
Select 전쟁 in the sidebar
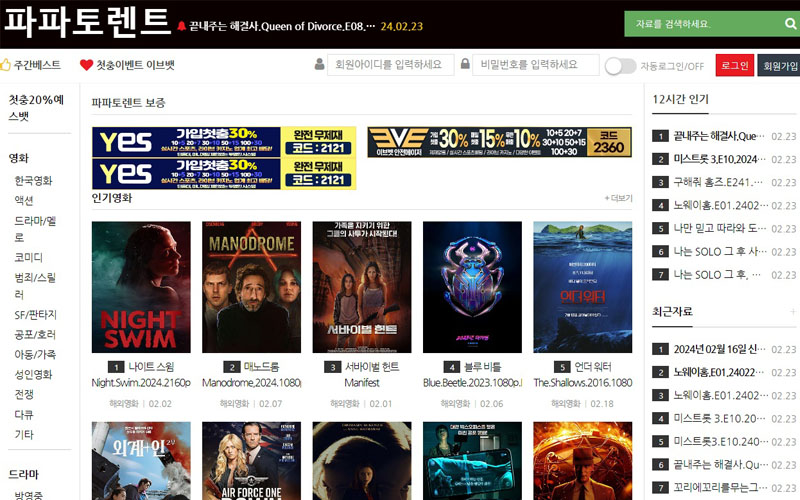click(x=24, y=394)
